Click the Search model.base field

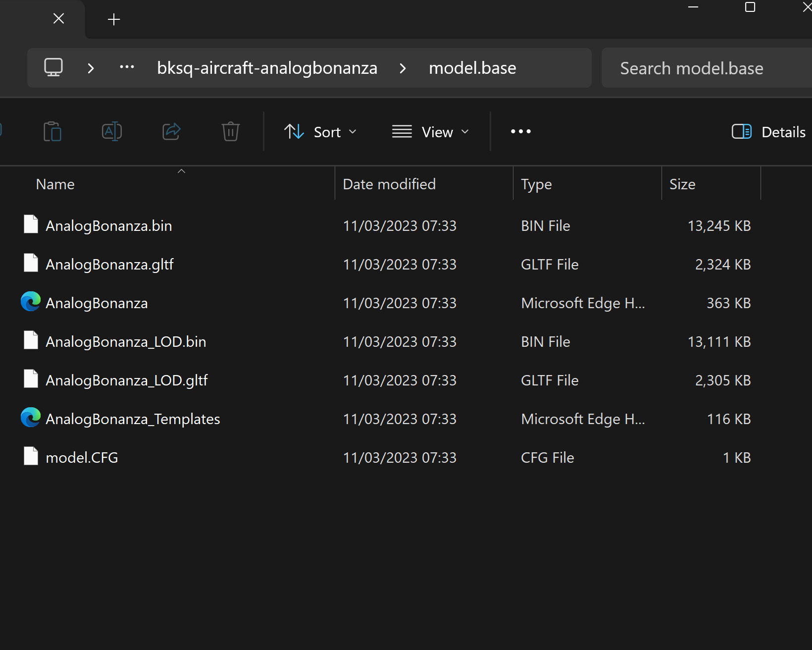pyautogui.click(x=707, y=68)
